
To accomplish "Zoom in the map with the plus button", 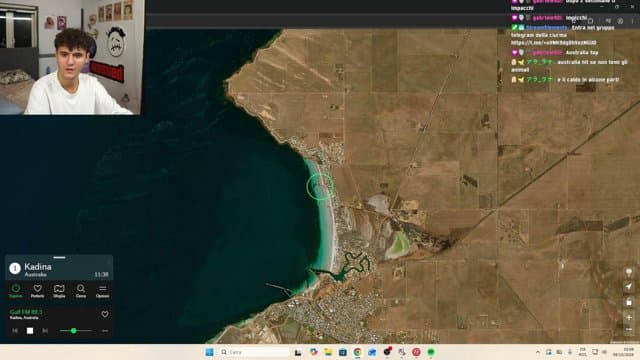I will pos(629,317).
